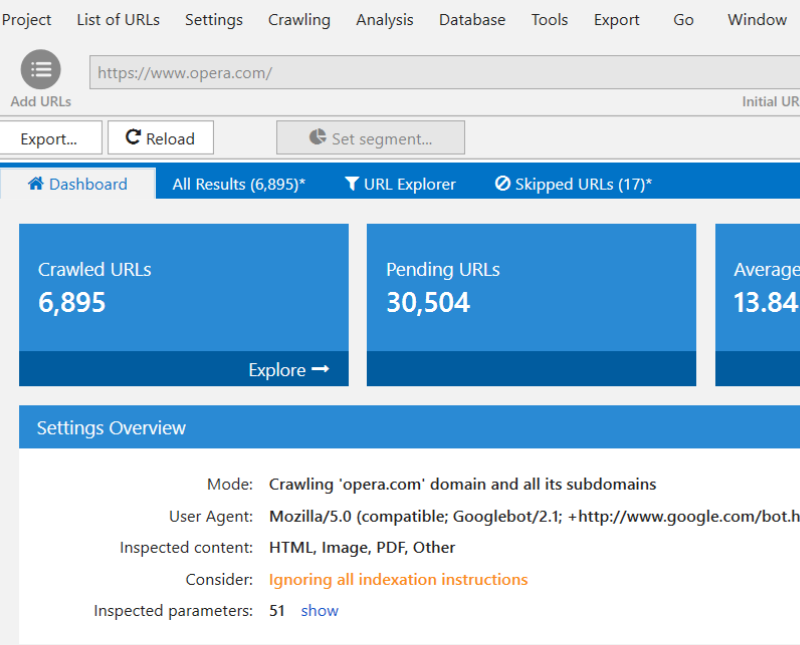Click the Settings Overview header
This screenshot has width=800, height=645.
[409, 427]
